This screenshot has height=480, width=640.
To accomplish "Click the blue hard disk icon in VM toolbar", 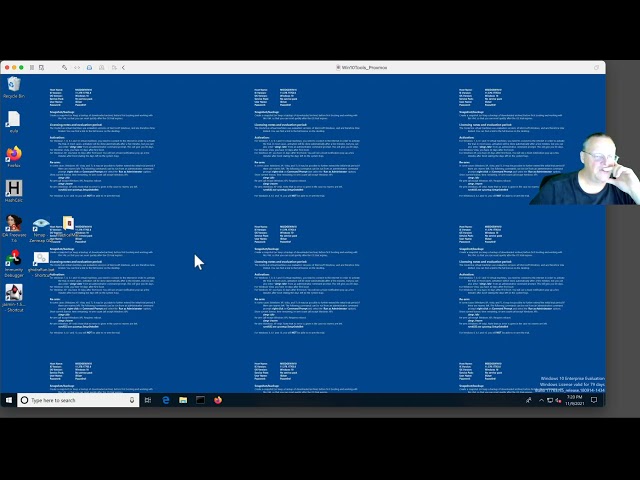I will 89,67.
